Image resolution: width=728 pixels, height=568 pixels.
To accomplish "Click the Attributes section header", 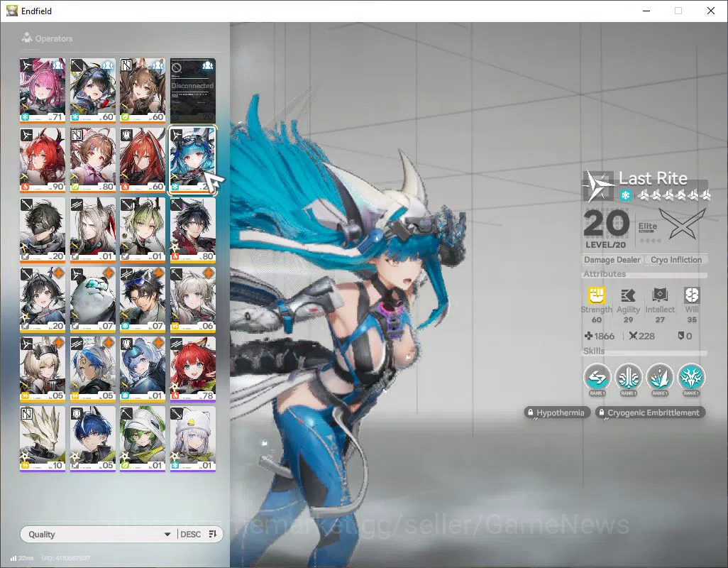I will [605, 274].
